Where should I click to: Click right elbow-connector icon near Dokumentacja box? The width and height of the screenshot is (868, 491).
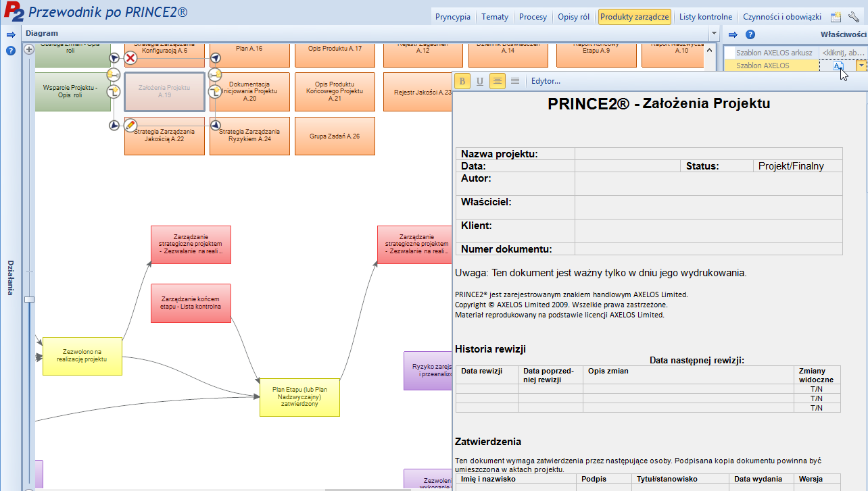point(215,91)
